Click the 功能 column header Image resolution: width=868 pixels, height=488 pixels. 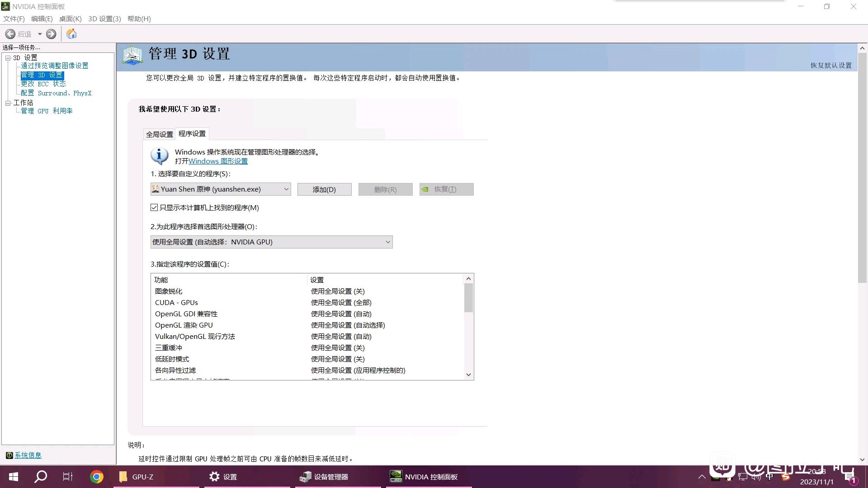click(x=229, y=280)
